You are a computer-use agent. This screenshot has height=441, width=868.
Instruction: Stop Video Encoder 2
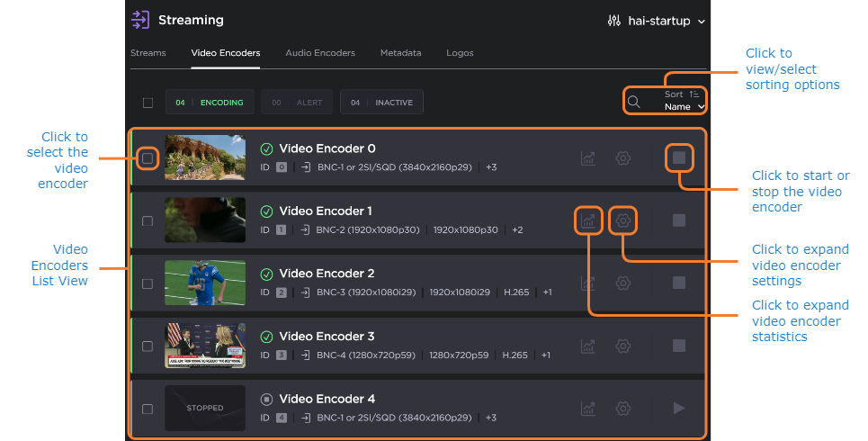(x=679, y=283)
